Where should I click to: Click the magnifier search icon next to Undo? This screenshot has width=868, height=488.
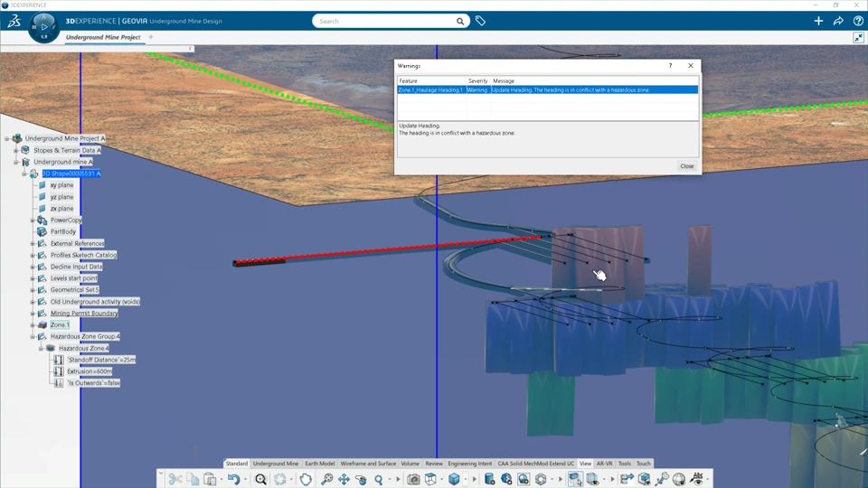click(260, 479)
